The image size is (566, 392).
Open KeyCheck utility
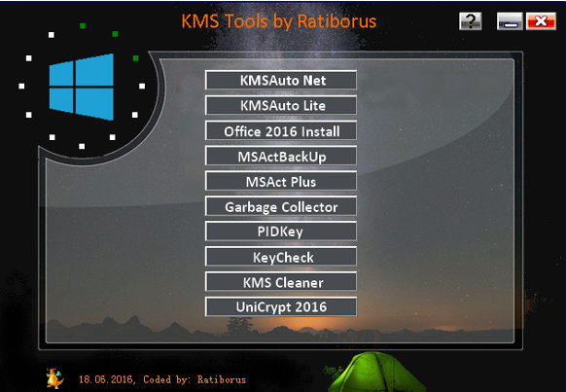click(x=281, y=256)
